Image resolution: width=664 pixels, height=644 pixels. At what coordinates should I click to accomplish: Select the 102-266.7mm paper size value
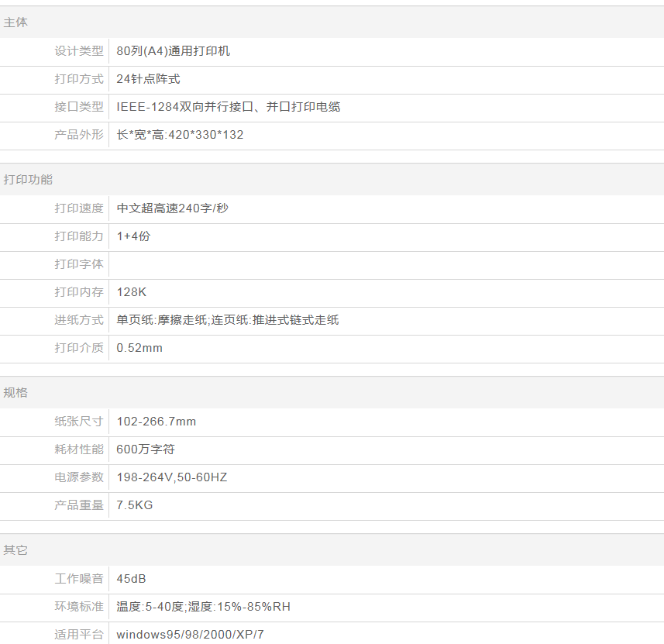pyautogui.click(x=156, y=422)
